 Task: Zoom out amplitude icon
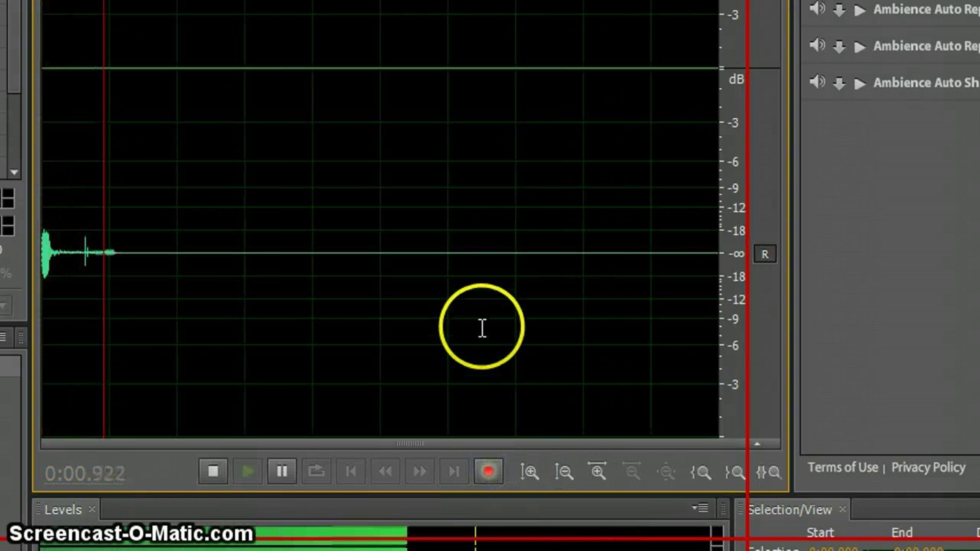click(564, 472)
